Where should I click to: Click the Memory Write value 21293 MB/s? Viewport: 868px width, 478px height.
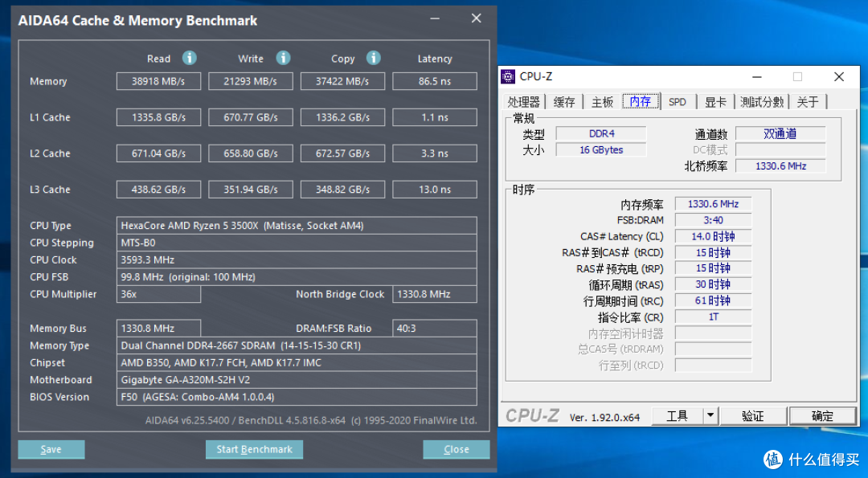[250, 81]
